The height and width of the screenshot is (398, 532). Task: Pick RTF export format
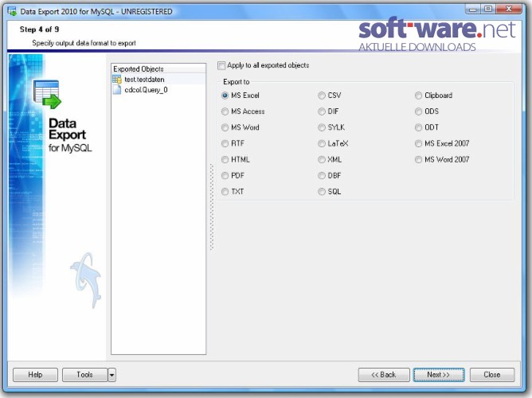[225, 144]
